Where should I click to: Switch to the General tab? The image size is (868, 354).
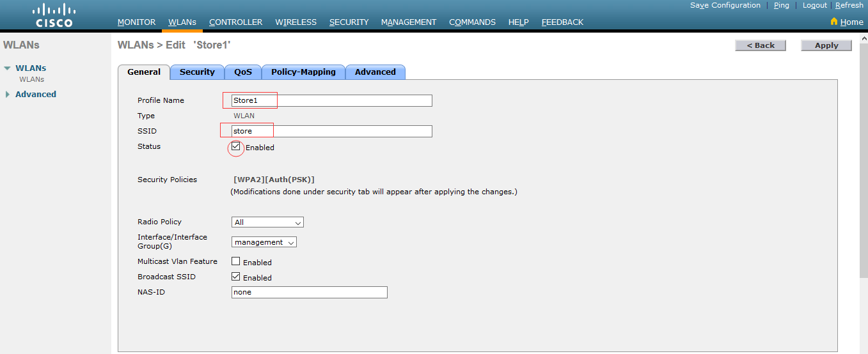click(144, 72)
